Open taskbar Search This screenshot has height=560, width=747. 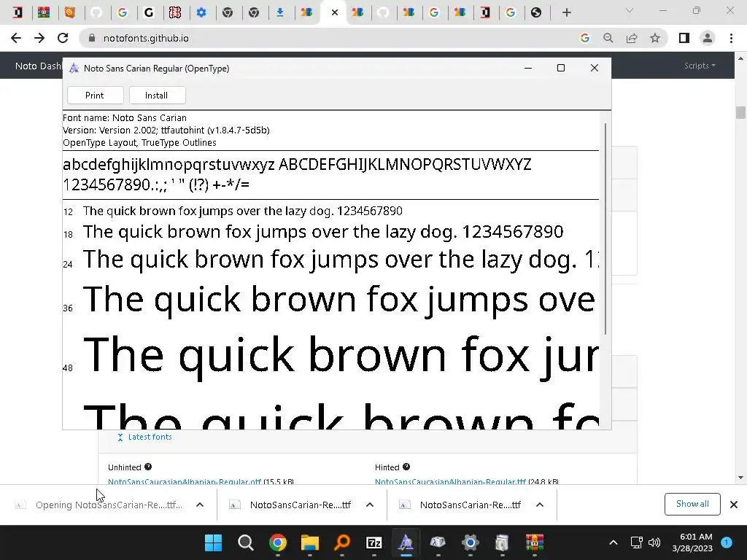point(245,542)
